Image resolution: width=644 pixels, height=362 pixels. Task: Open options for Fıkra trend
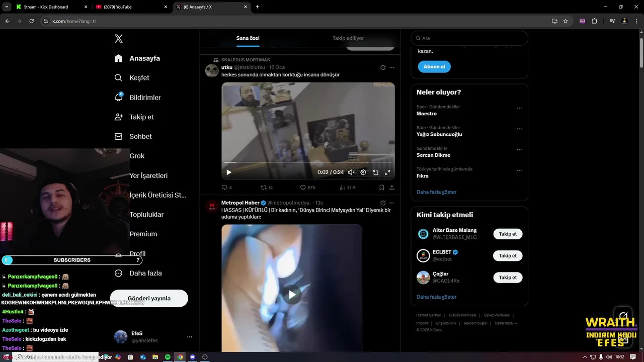point(519,170)
